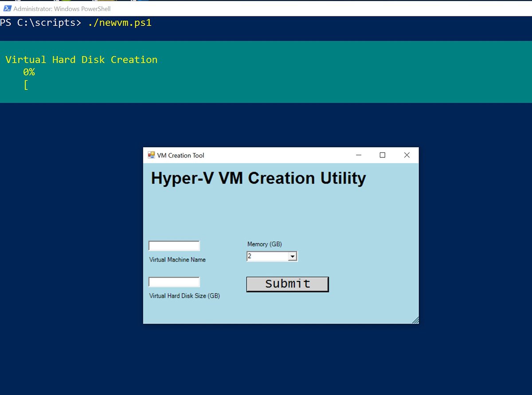Click the Virtual Hard Disk Creation progress text
The height and width of the screenshot is (395, 532).
pyautogui.click(x=82, y=60)
